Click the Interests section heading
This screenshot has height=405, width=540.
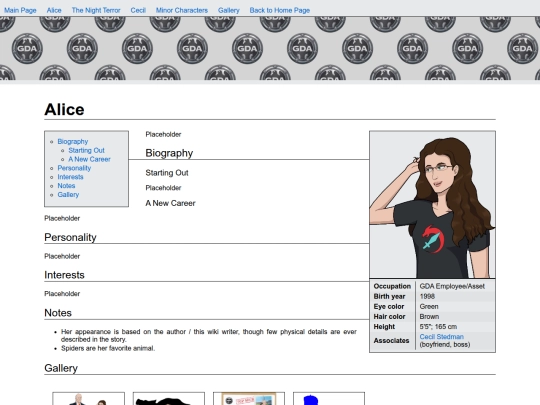click(x=64, y=275)
